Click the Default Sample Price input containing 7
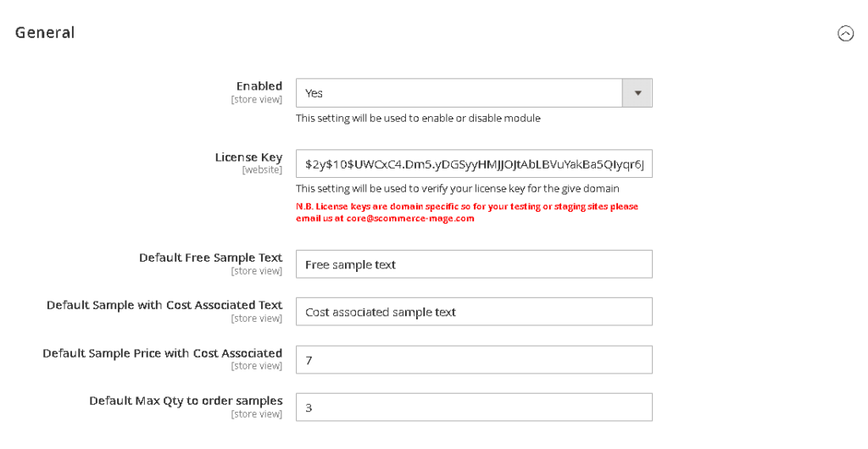This screenshot has height=449, width=868. pyautogui.click(x=474, y=360)
